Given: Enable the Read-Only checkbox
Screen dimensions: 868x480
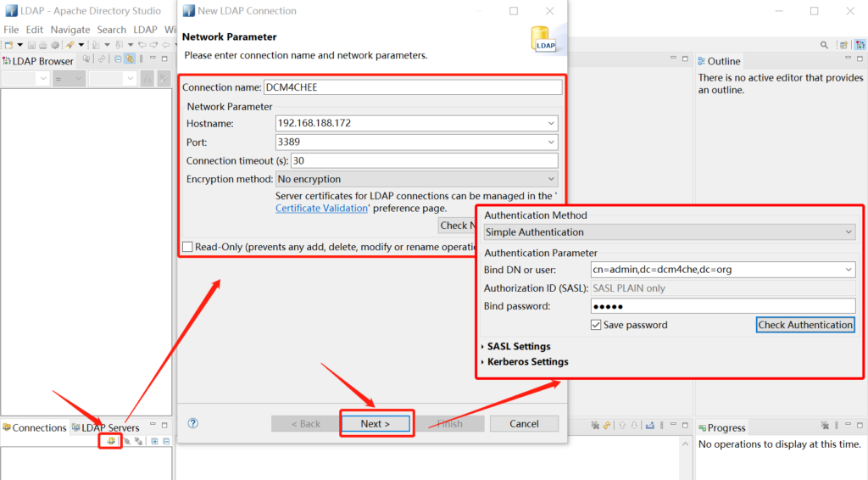Looking at the screenshot, I should tap(187, 247).
